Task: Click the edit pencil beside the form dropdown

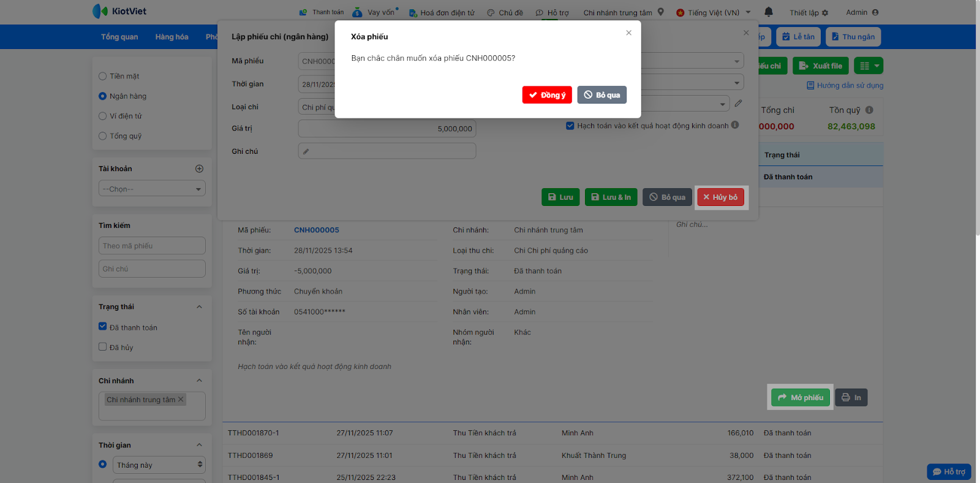Action: pyautogui.click(x=739, y=104)
